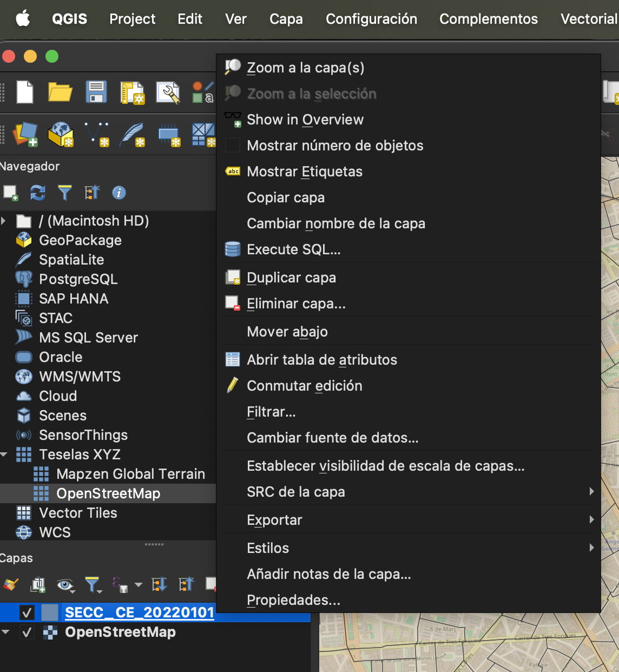619x672 pixels.
Task: Choose Duplicar capa
Action: coord(409,278)
